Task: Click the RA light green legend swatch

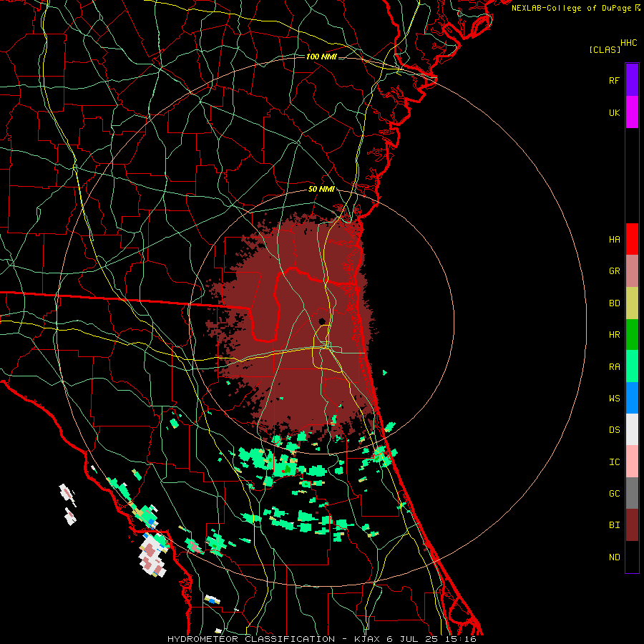Action: click(x=632, y=366)
